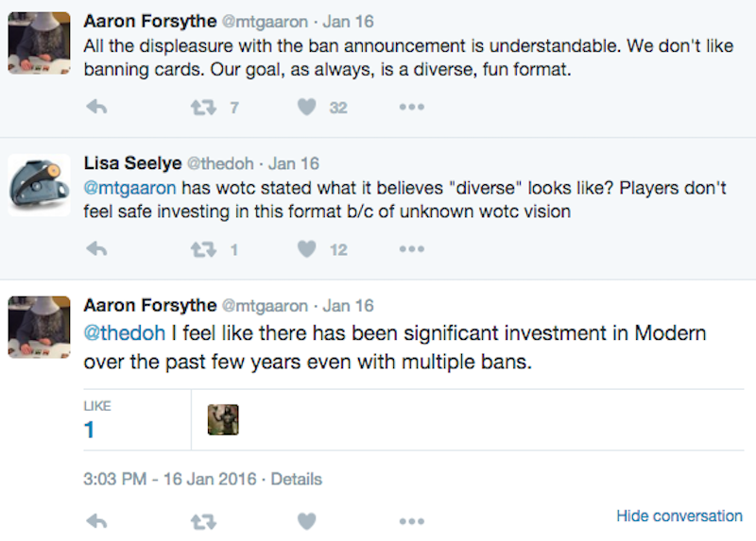Screen dimensions: 756x541
Task: Open @thedoh mention in Aaron's reply
Action: pyautogui.click(x=125, y=333)
